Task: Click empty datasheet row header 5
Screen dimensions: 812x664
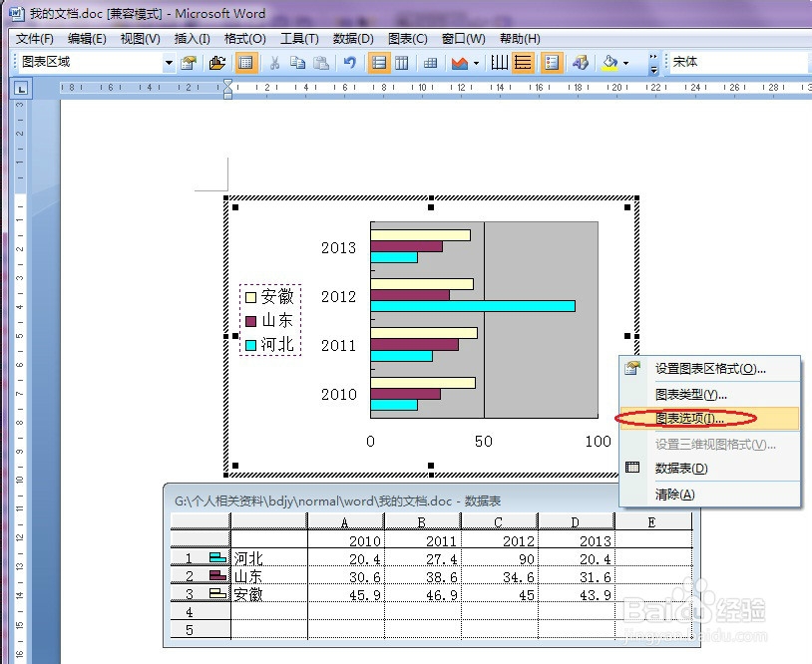Action: 201,630
